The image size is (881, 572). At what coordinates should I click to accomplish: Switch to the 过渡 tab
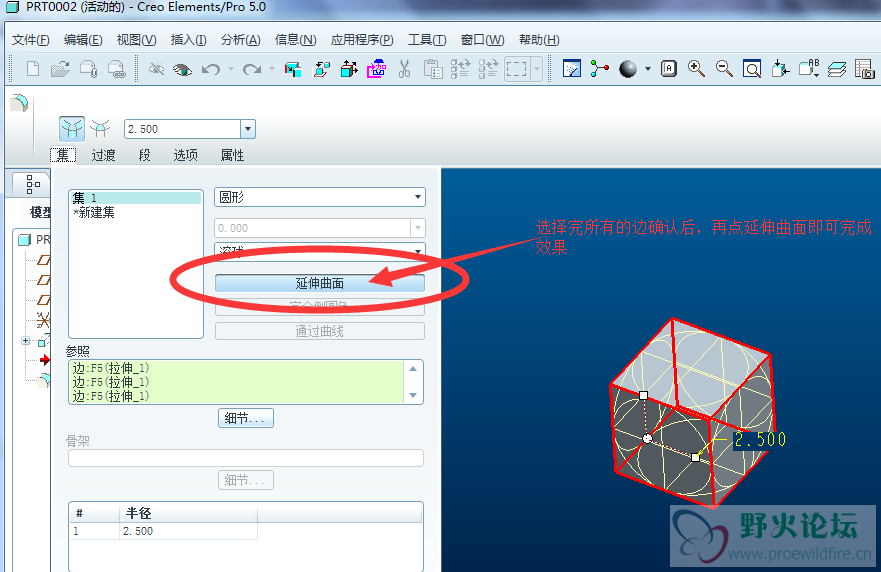coord(103,155)
